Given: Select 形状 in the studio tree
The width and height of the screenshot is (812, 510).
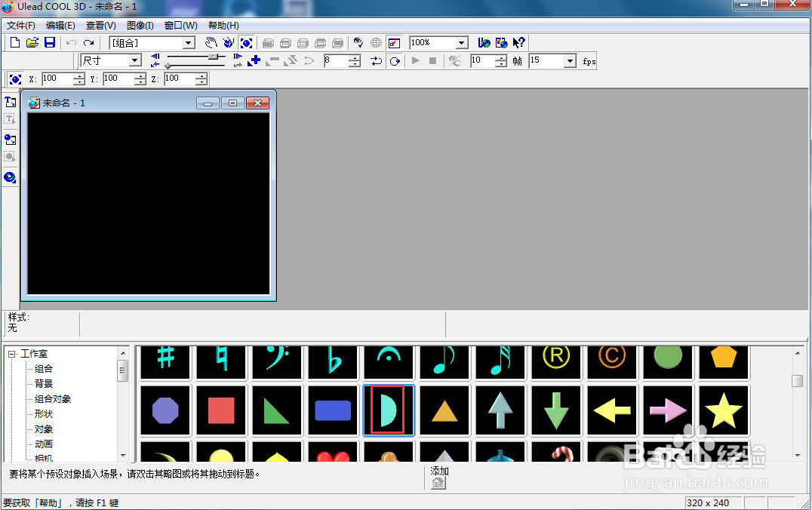Looking at the screenshot, I should 44,413.
